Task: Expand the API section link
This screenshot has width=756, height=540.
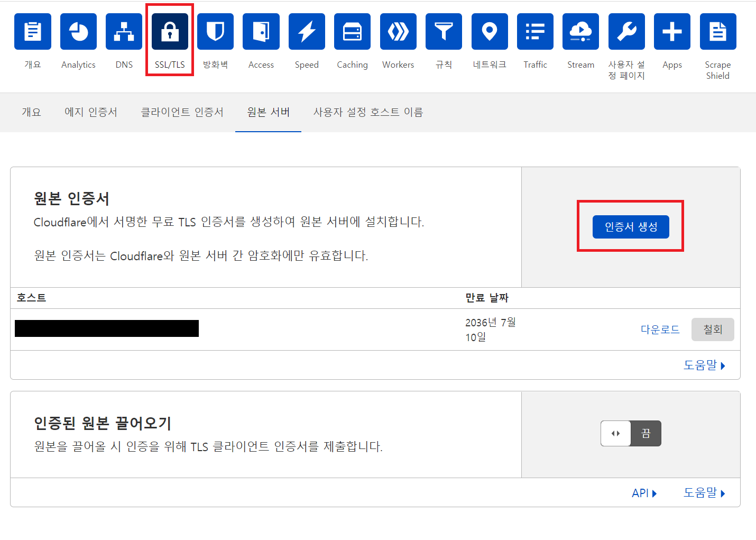Action: coord(644,493)
